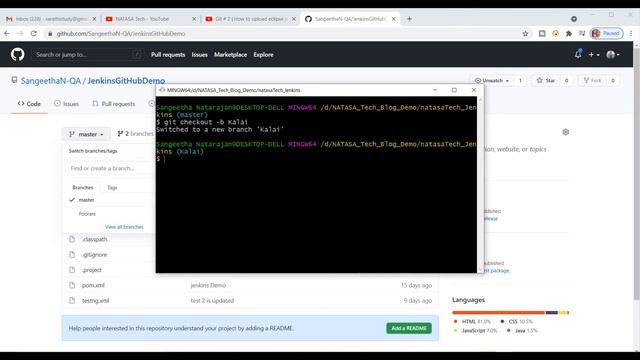The height and width of the screenshot is (360, 640).
Task: Click the GitHub Octocat logo
Action: click(x=18, y=54)
